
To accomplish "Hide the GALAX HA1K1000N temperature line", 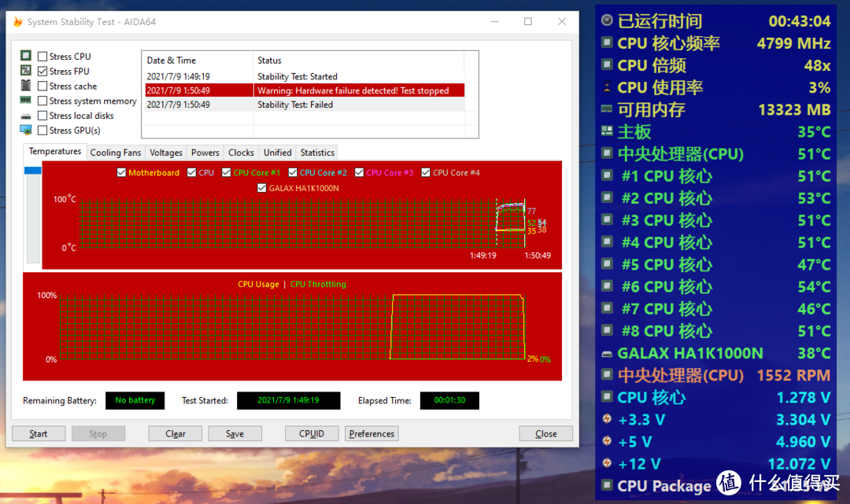I will pyautogui.click(x=262, y=188).
